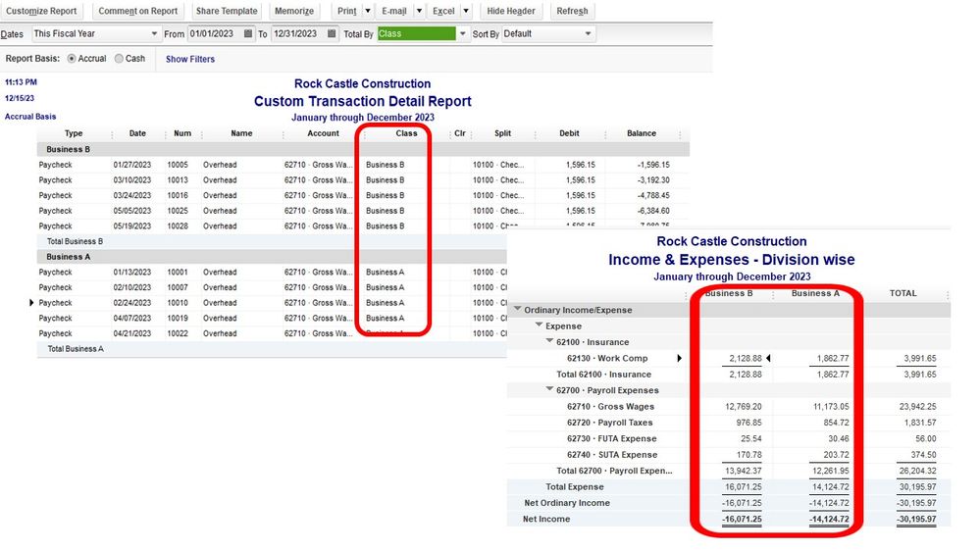Screen dimensions: 980x551
Task: Click Work Comp Business B amount 2,128.88
Action: pos(745,359)
